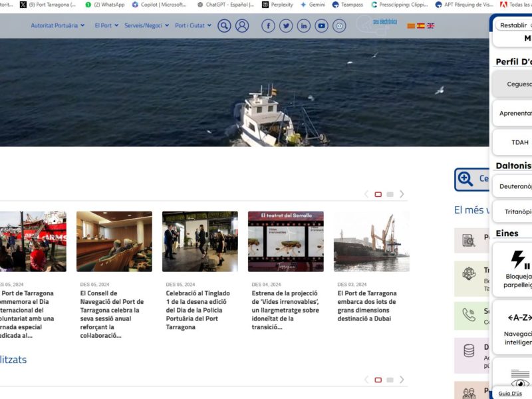The image size is (532, 399).
Task: Open the Guia D'ús link
Action: coord(510,394)
